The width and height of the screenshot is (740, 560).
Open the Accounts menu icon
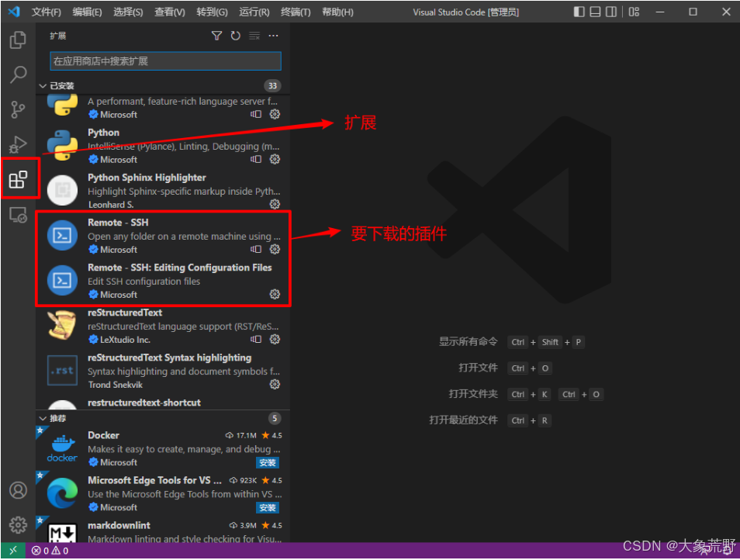[x=18, y=491]
